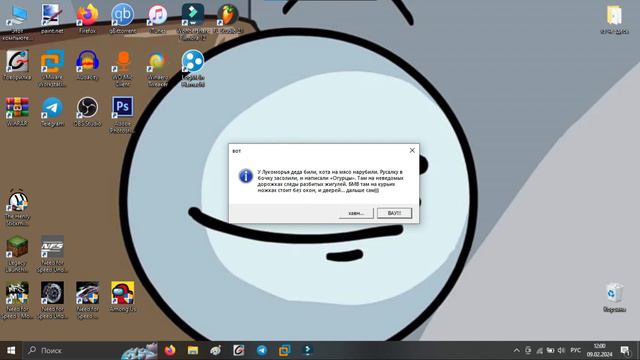Select the Говорилка desktop shortcut

17,64
